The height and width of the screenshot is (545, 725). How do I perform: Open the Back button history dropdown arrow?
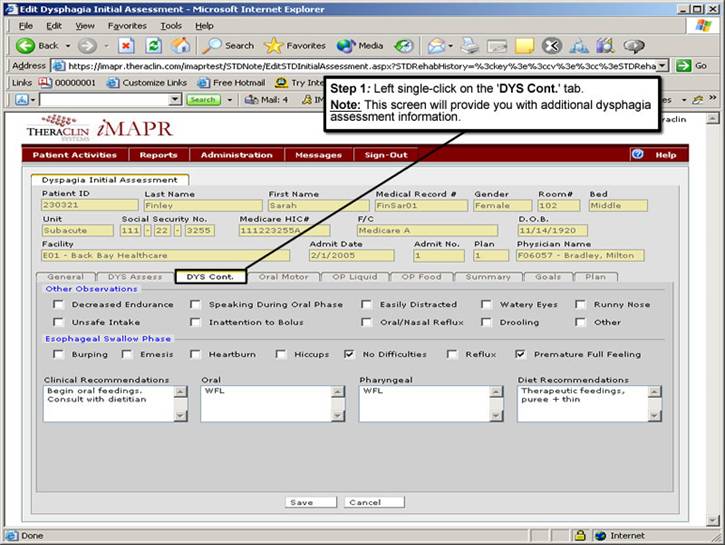[68, 45]
